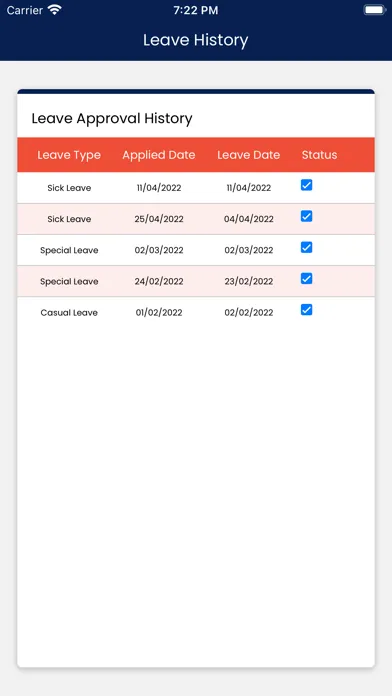The width and height of the screenshot is (392, 696).
Task: Click applied date 01/02/2022
Action: [159, 312]
